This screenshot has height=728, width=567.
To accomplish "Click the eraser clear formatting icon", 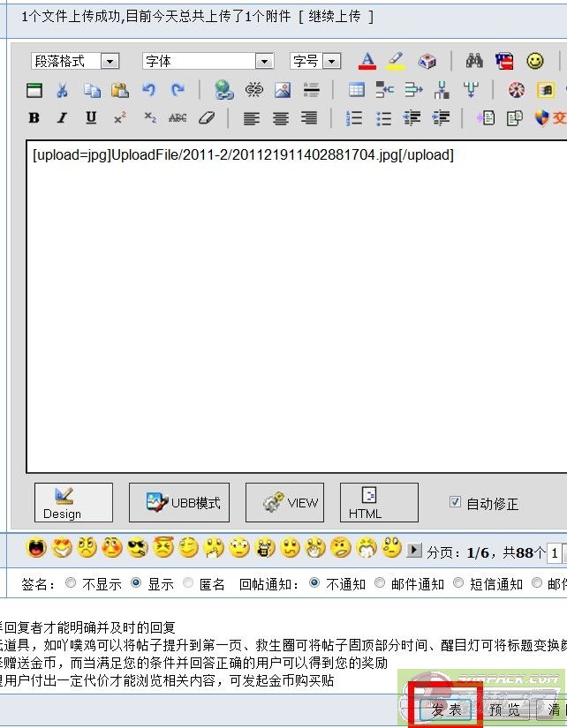I will [x=206, y=118].
